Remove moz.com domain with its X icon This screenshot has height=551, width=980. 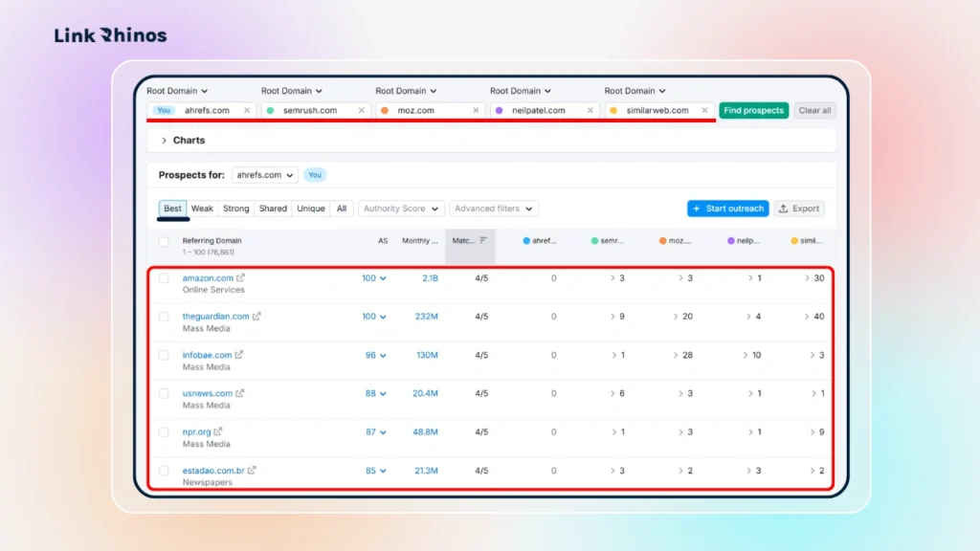pos(476,111)
